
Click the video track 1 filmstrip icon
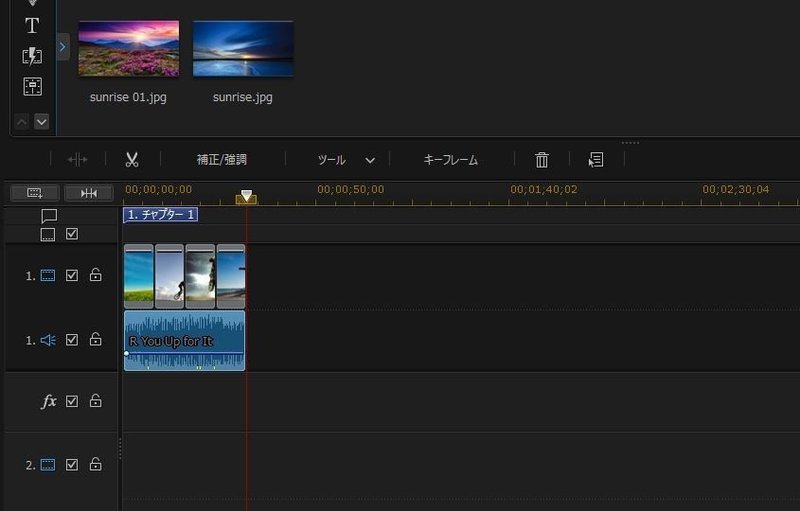click(48, 276)
